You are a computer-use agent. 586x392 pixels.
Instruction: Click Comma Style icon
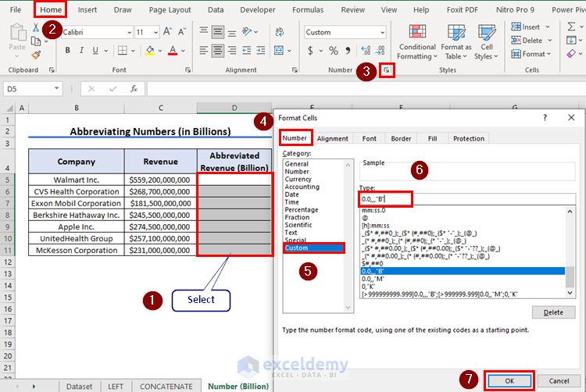click(348, 50)
